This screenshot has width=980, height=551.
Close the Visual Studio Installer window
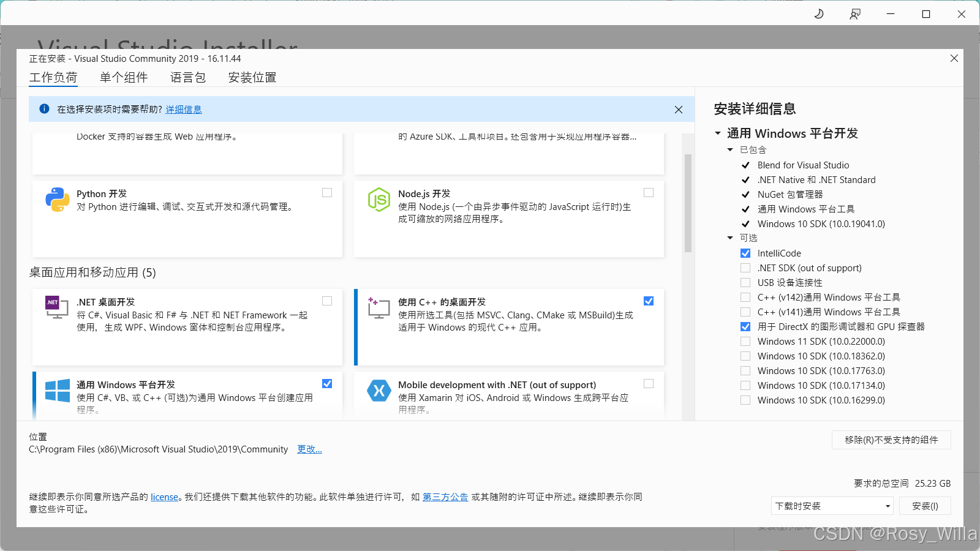click(x=962, y=13)
